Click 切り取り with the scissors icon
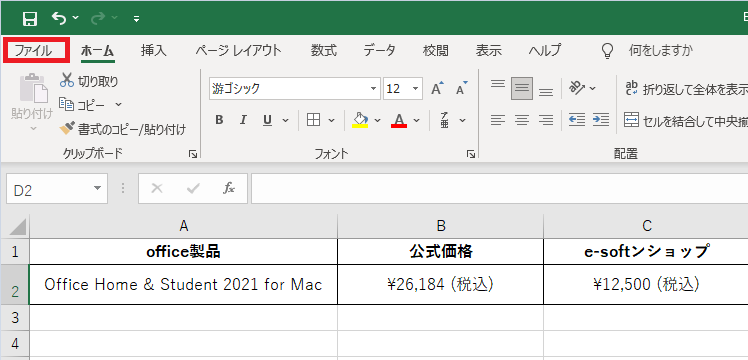748x360 pixels. click(x=89, y=81)
